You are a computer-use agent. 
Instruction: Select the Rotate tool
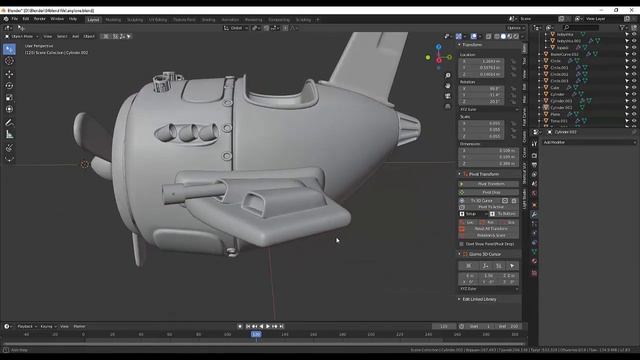[9, 86]
